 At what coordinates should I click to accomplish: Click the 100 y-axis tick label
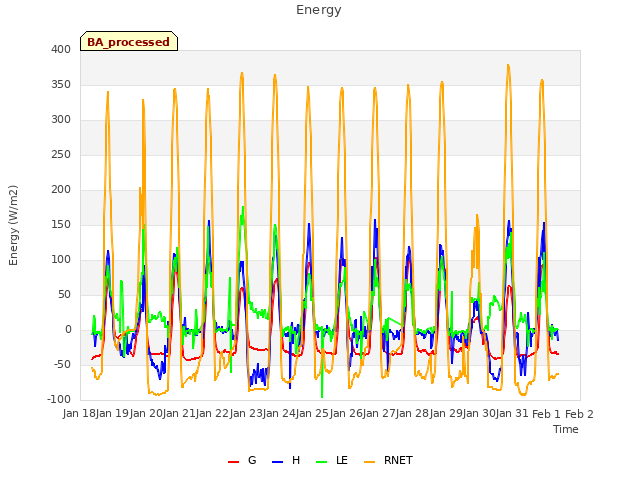[61, 260]
